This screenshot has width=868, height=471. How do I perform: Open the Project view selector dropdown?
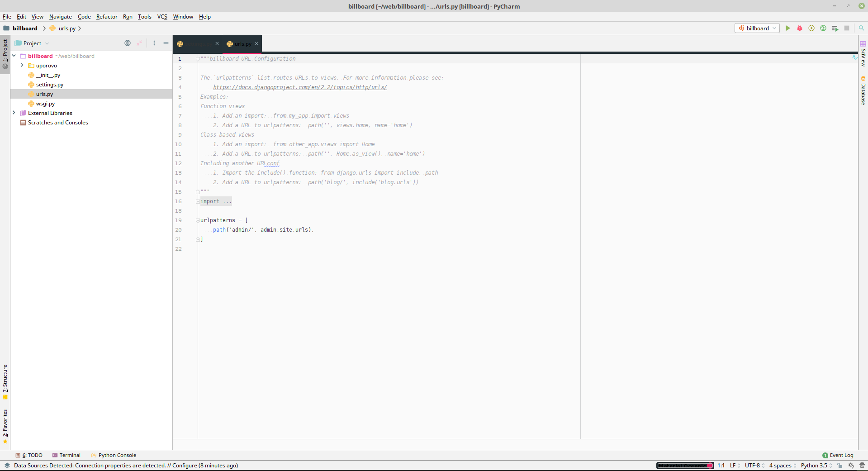point(32,43)
